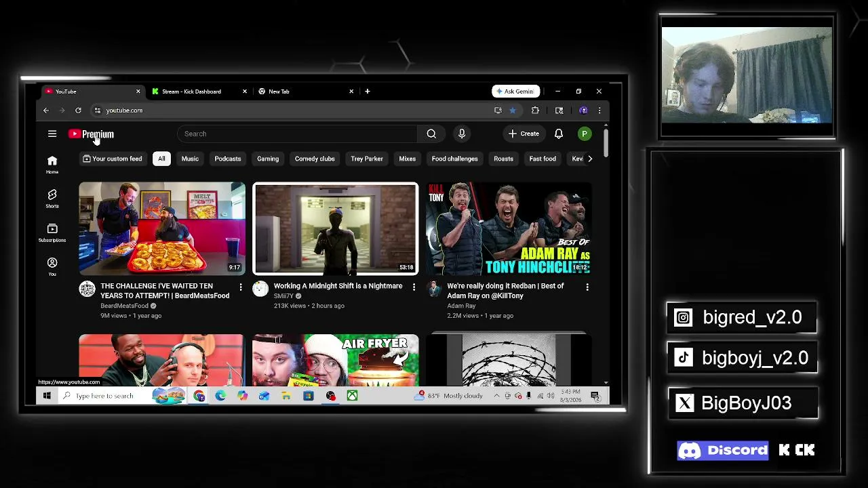Filter feed by Comedy clubs chip
Viewport: 868px width, 488px height.
coord(315,159)
